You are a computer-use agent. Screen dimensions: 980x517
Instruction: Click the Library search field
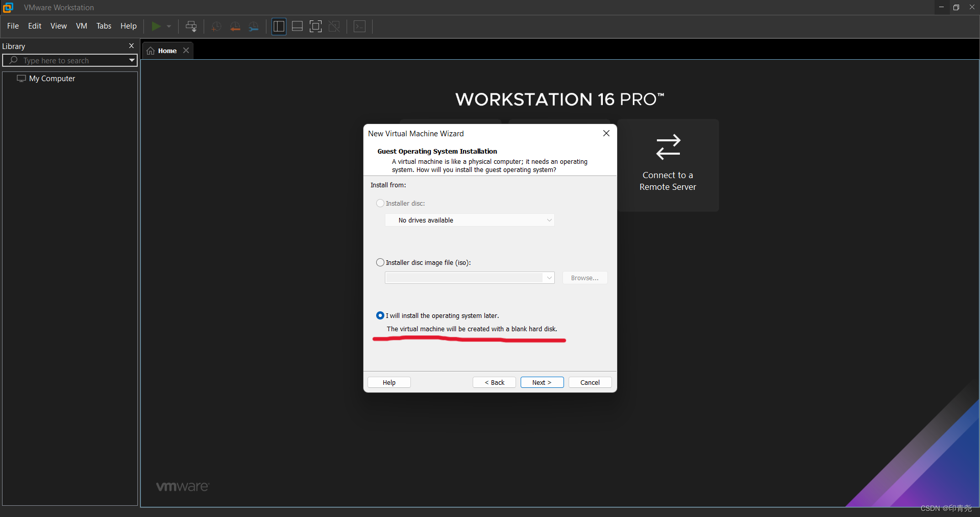coord(70,60)
